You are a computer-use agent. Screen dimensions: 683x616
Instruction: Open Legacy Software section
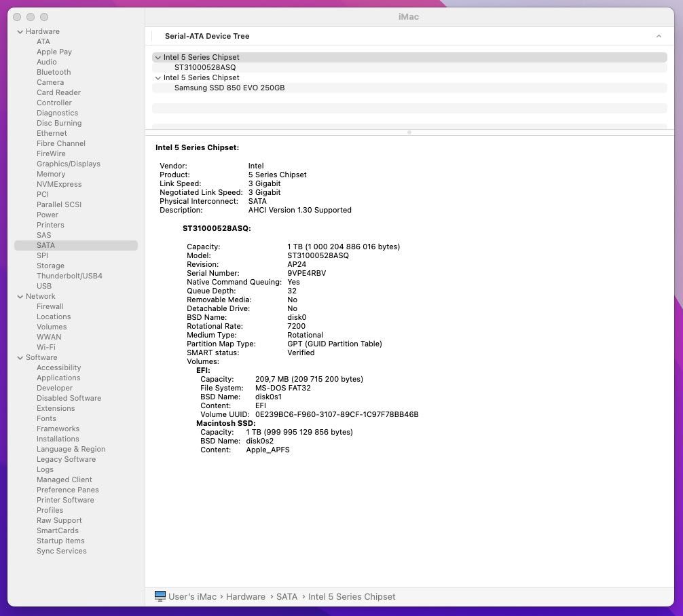click(x=66, y=460)
